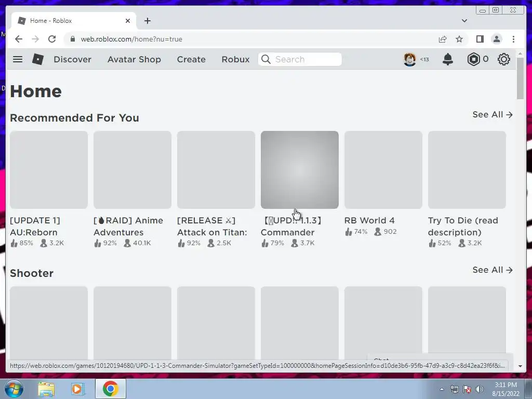Click the Roblox search field
Image resolution: width=532 pixels, height=399 pixels.
pos(300,59)
